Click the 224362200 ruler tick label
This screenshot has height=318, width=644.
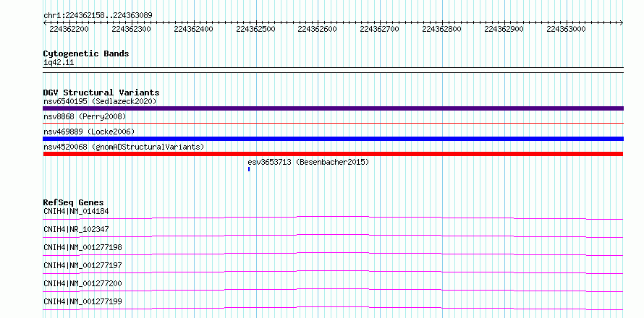[x=69, y=29]
